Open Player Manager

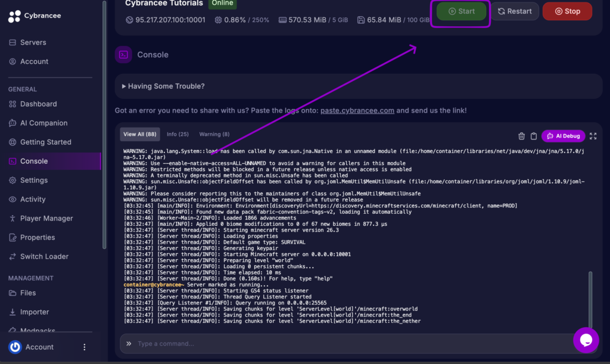pyautogui.click(x=46, y=218)
